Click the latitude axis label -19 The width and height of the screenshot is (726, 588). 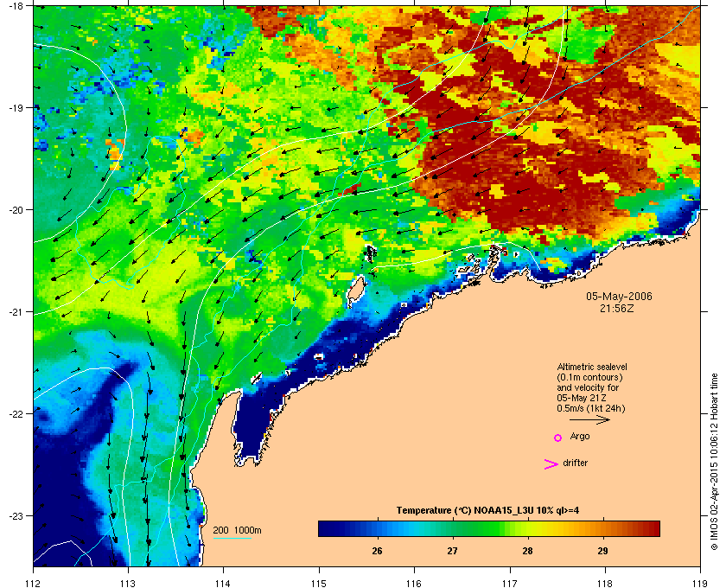(x=16, y=108)
